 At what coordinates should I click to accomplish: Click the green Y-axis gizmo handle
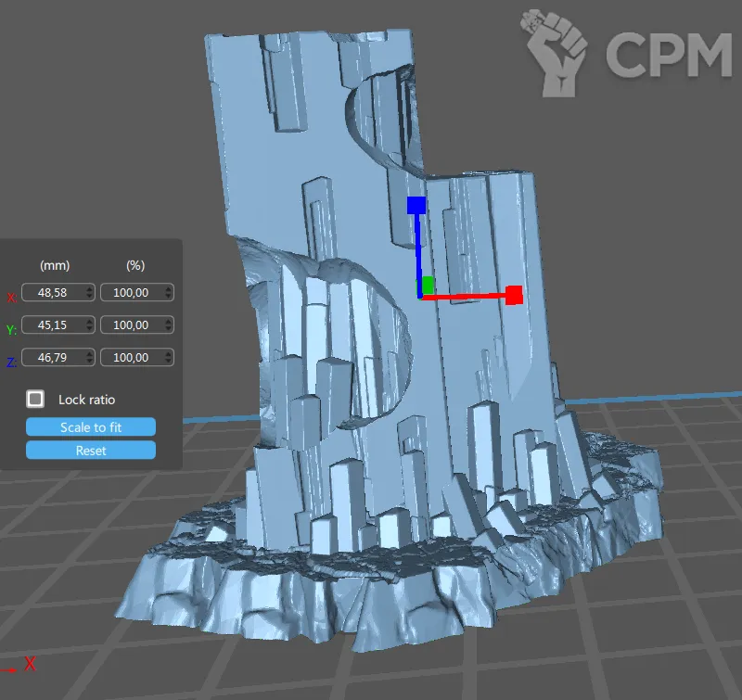(x=428, y=285)
